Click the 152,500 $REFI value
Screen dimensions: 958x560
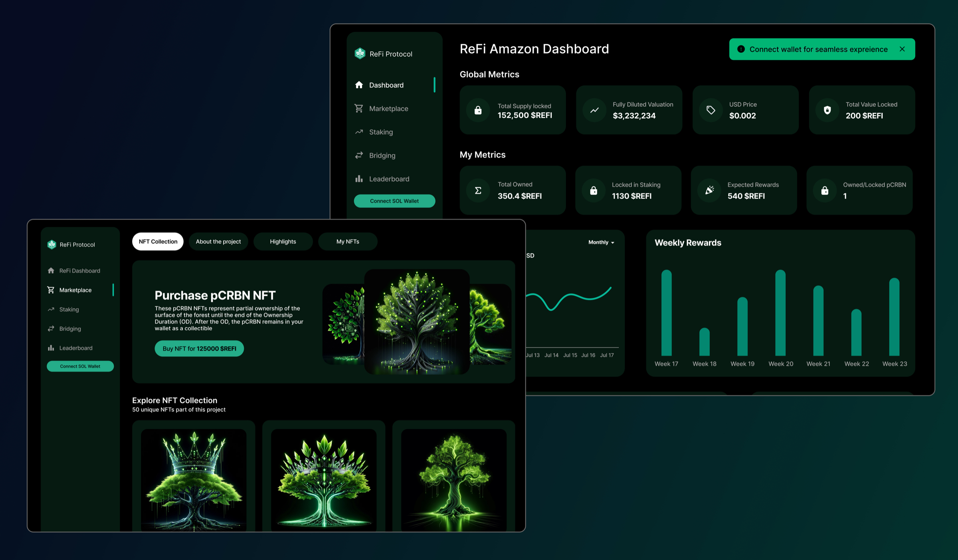pyautogui.click(x=525, y=115)
